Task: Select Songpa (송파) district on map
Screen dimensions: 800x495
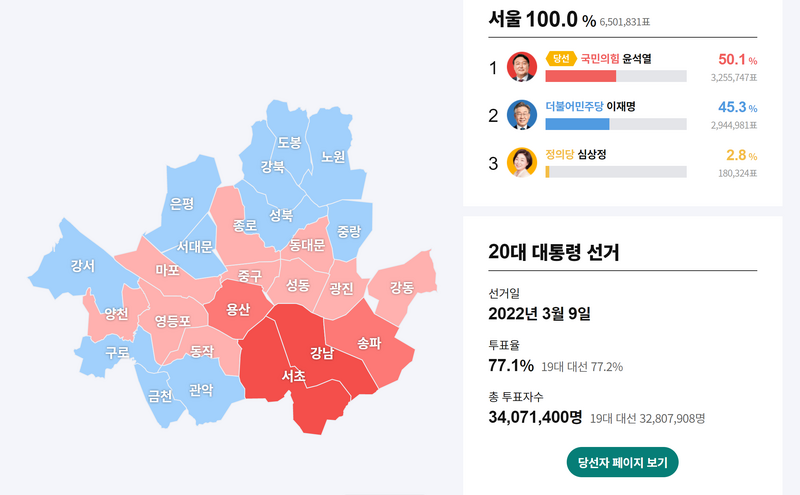Action: click(369, 343)
